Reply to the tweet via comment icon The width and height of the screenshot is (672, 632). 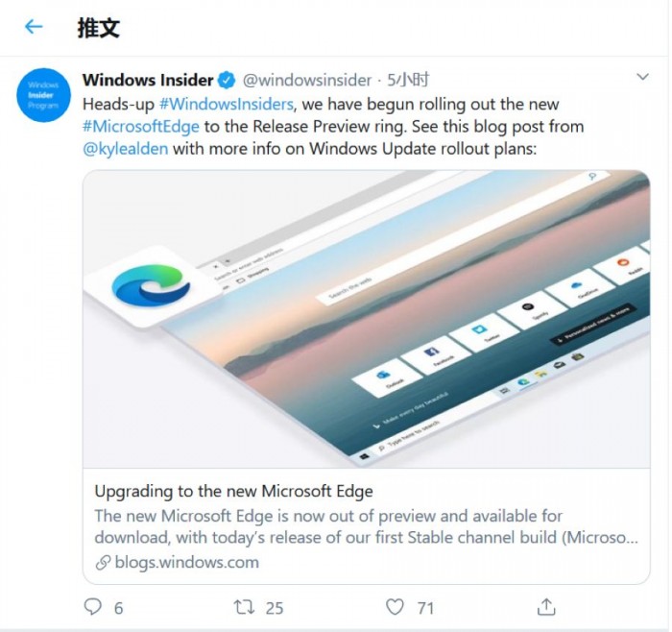pyautogui.click(x=93, y=606)
